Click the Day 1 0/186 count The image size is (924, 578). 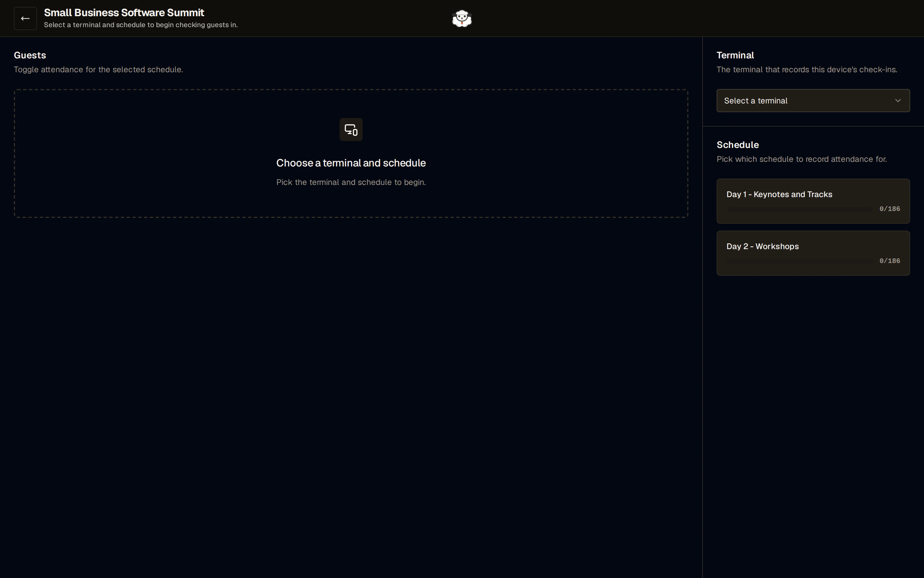pos(890,209)
